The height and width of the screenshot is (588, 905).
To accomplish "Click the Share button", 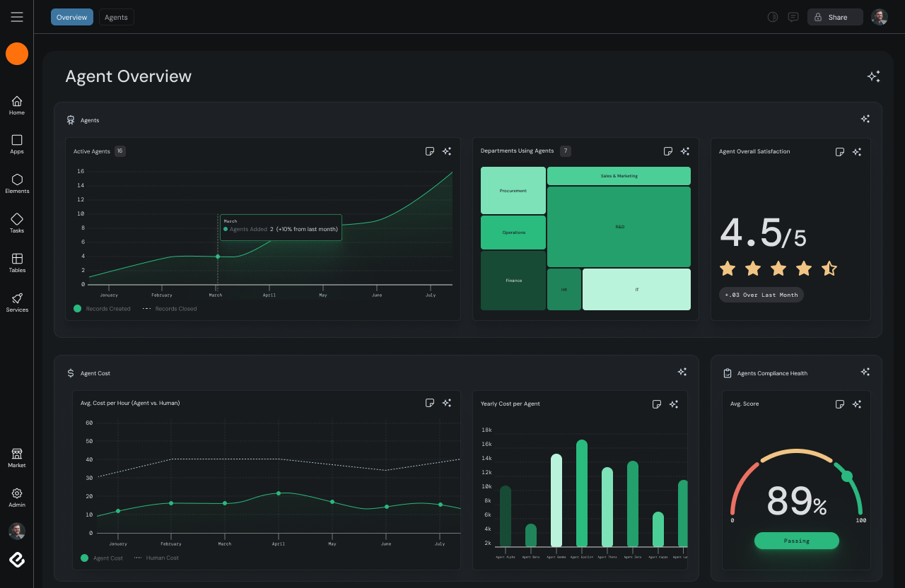I will [835, 17].
